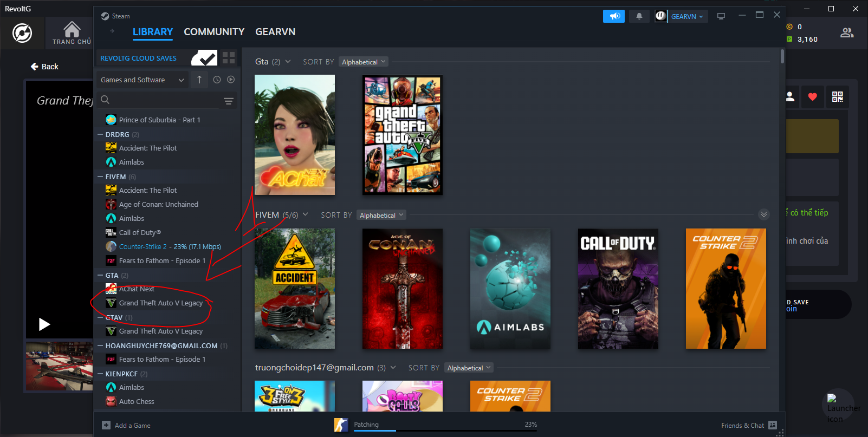This screenshot has width=868, height=437.
Task: Click the RevoltG Launcher icon
Action: (838, 406)
